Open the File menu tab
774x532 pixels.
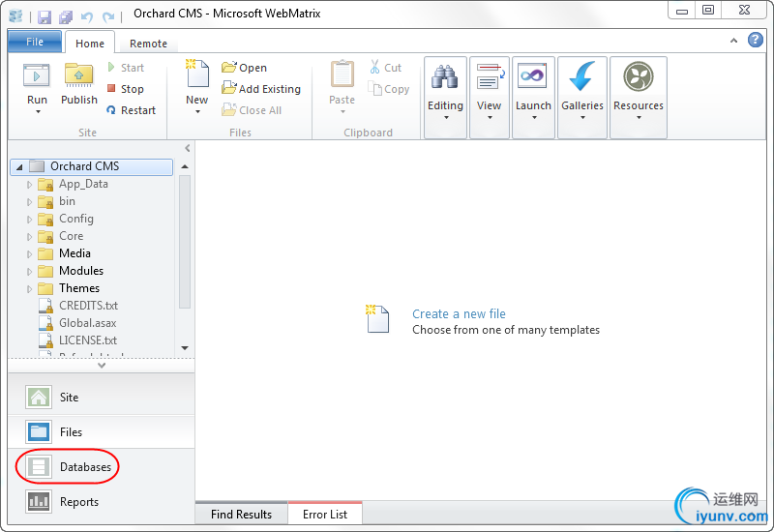coord(35,42)
